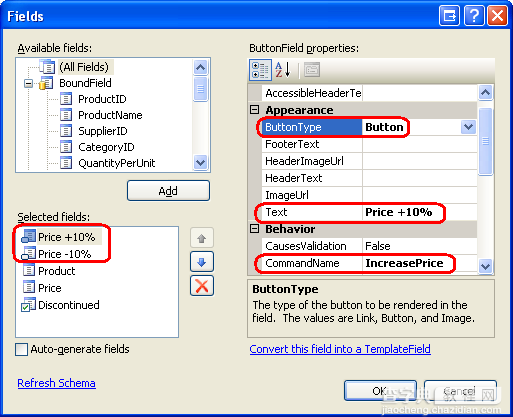Click Convert this field into a TemplateField link
This screenshot has width=513, height=417.
pyautogui.click(x=340, y=349)
